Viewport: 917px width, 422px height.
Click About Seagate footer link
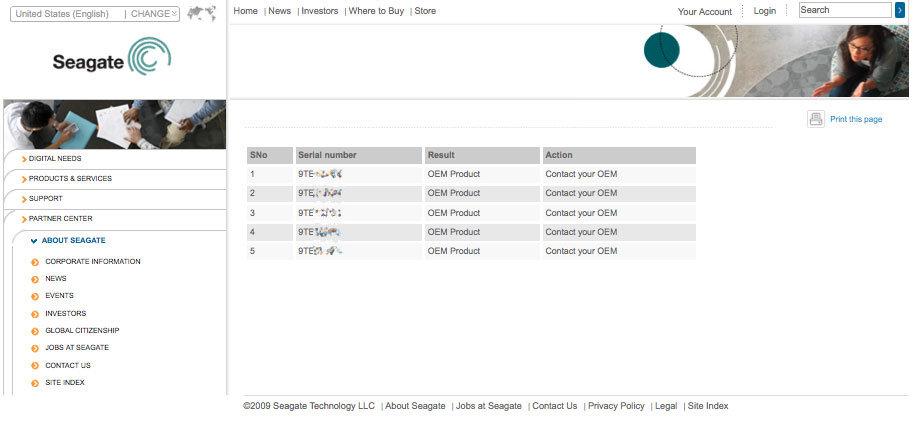[x=415, y=406]
